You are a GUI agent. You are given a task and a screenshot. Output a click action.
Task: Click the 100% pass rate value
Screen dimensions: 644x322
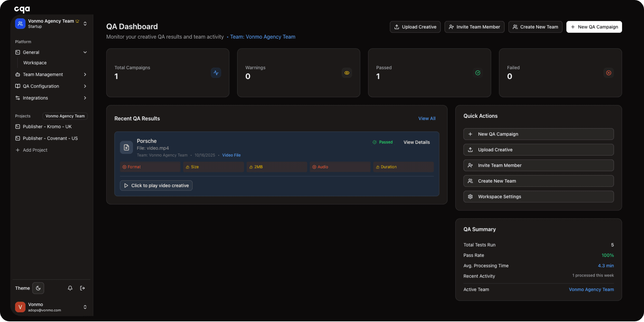click(608, 255)
